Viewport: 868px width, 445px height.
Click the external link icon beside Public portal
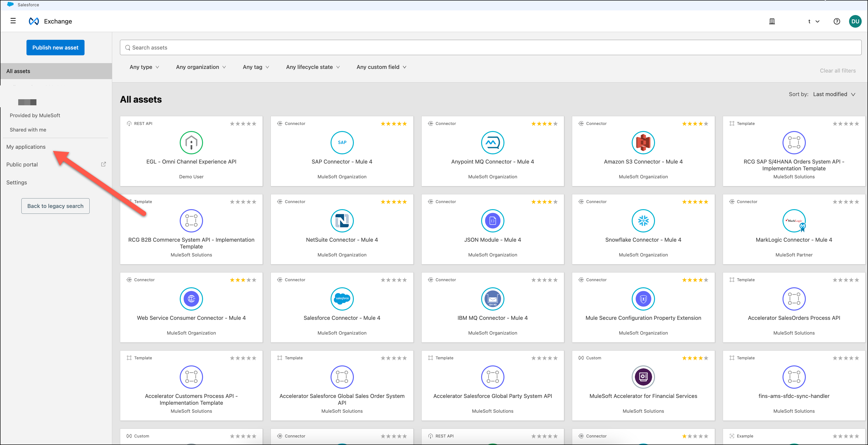click(x=103, y=164)
